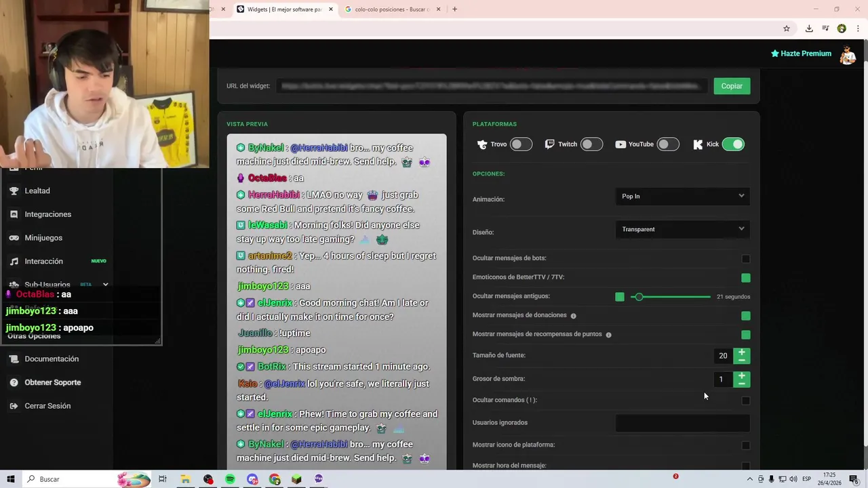This screenshot has height=488, width=868.
Task: Click Cerrar Sesión in sidebar
Action: tap(47, 406)
